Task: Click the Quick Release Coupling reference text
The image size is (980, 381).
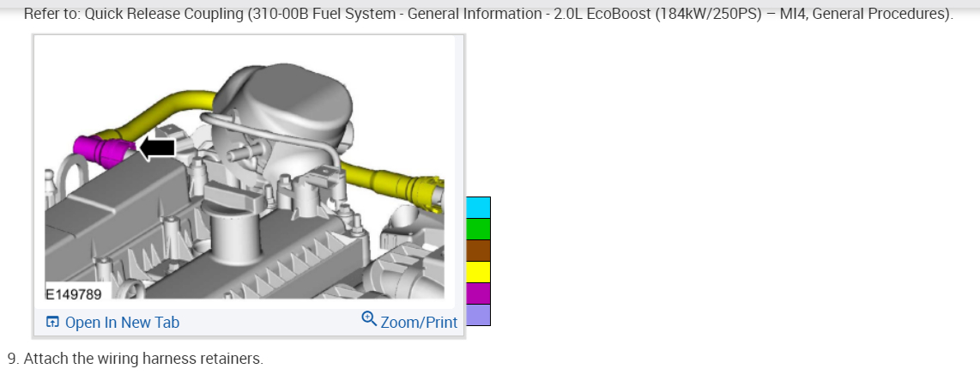Action: click(x=488, y=14)
